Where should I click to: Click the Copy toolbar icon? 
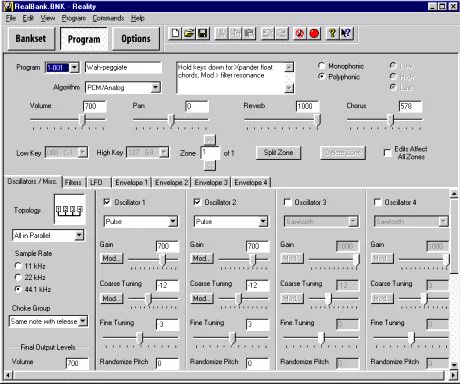point(235,33)
